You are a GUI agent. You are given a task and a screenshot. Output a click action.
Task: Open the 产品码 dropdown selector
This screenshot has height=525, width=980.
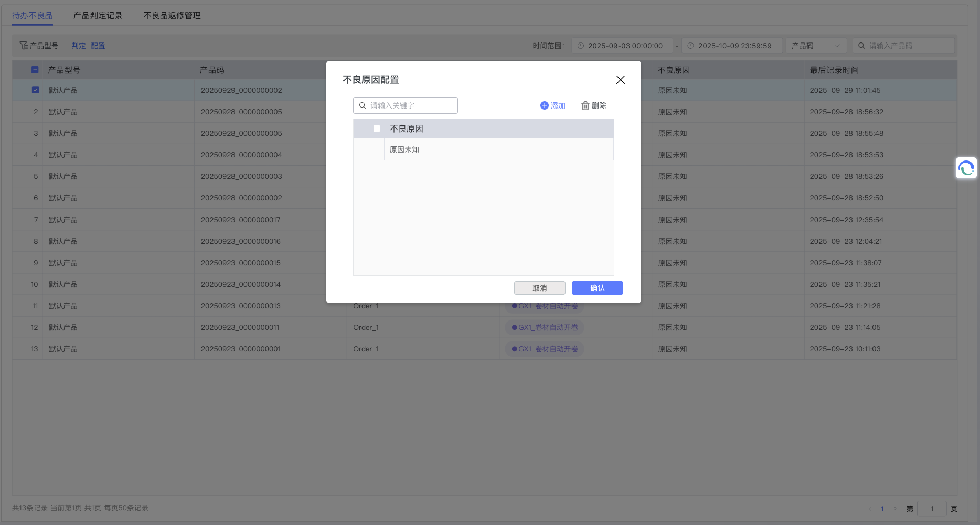tap(816, 46)
